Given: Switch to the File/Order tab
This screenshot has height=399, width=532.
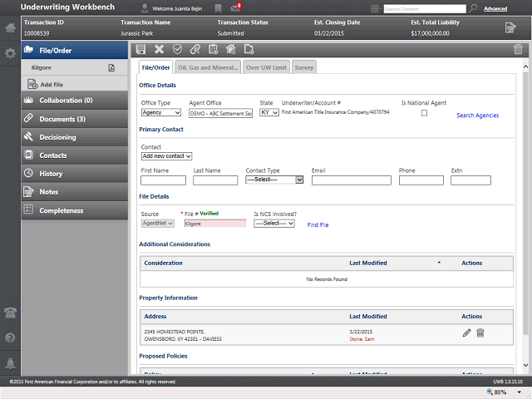Looking at the screenshot, I should (x=155, y=67).
